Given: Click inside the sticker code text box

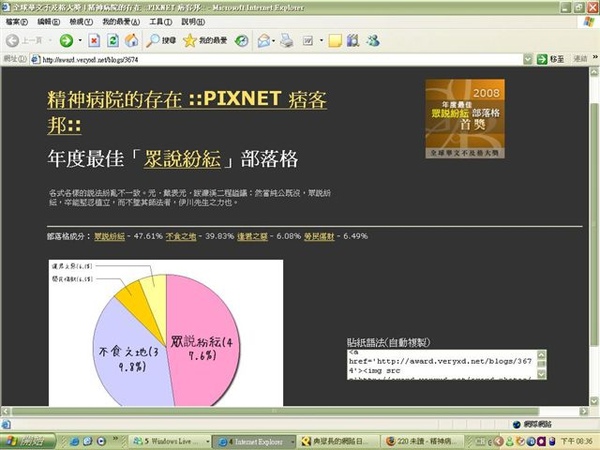Looking at the screenshot, I should click(442, 365).
